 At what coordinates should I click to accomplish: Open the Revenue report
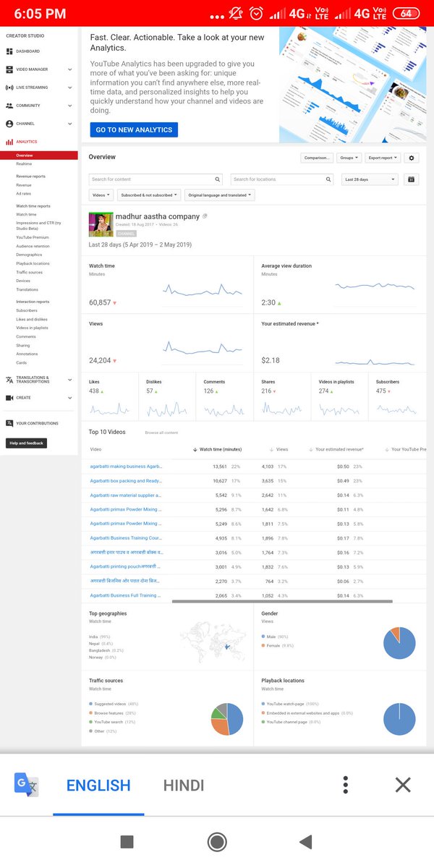pyautogui.click(x=24, y=185)
